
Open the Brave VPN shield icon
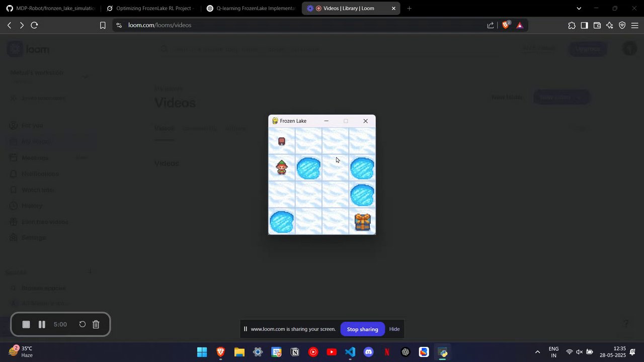(x=622, y=25)
